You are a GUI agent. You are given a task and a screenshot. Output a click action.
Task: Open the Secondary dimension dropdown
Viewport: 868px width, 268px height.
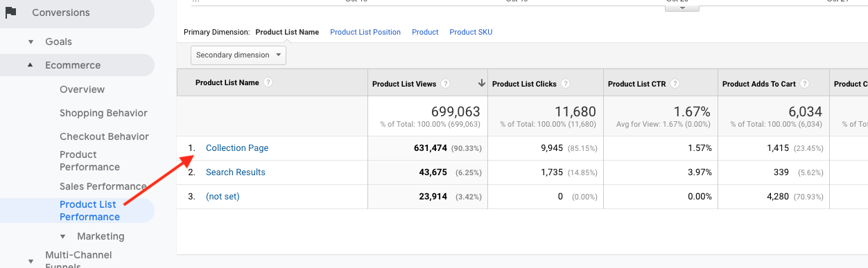pyautogui.click(x=238, y=55)
